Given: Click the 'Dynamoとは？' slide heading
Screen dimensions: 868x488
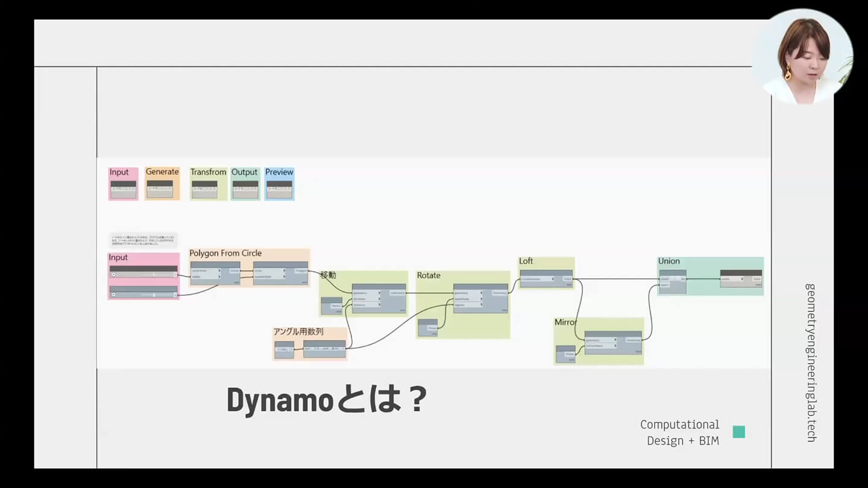Looking at the screenshot, I should pyautogui.click(x=327, y=400).
